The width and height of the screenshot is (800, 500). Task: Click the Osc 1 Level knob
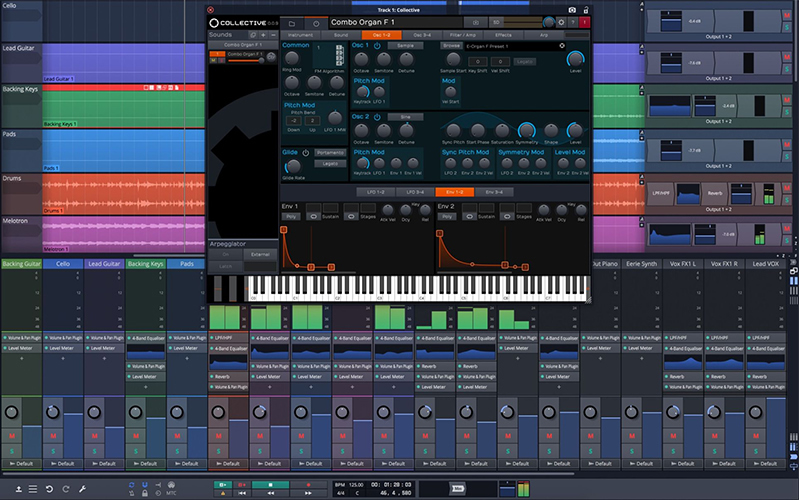[x=575, y=59]
